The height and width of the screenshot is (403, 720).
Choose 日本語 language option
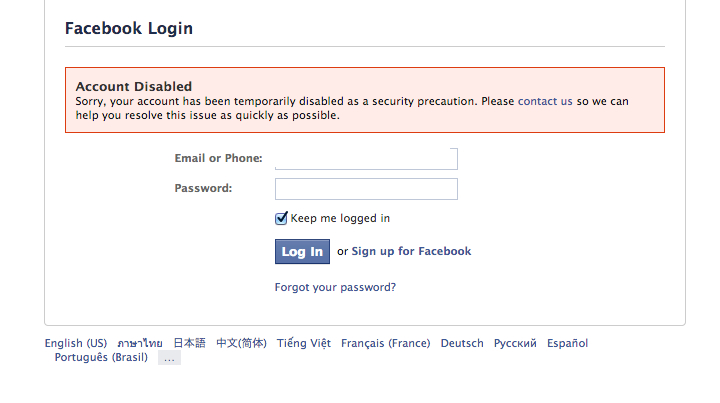point(189,343)
